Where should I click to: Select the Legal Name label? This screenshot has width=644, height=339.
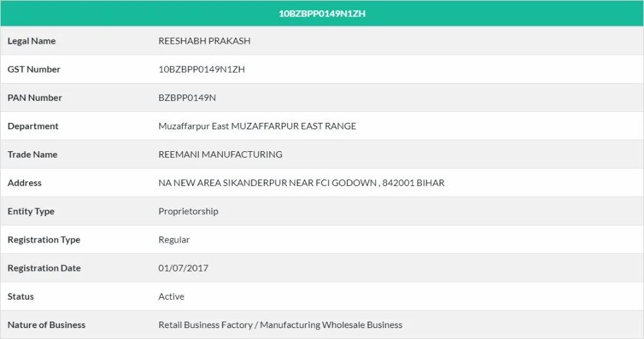click(32, 41)
